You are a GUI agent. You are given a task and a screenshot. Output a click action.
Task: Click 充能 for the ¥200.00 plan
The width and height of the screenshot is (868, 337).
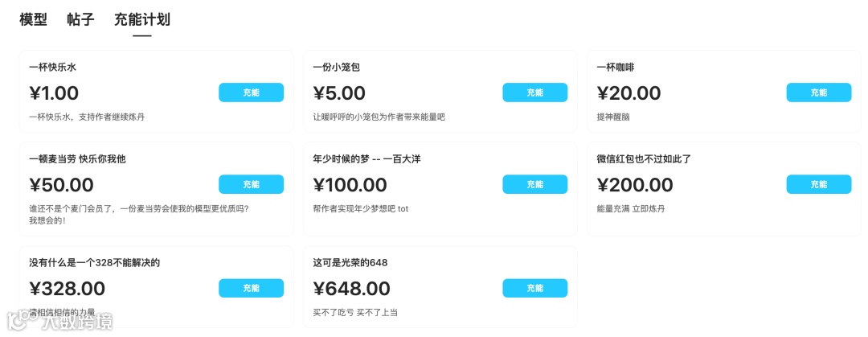click(818, 184)
